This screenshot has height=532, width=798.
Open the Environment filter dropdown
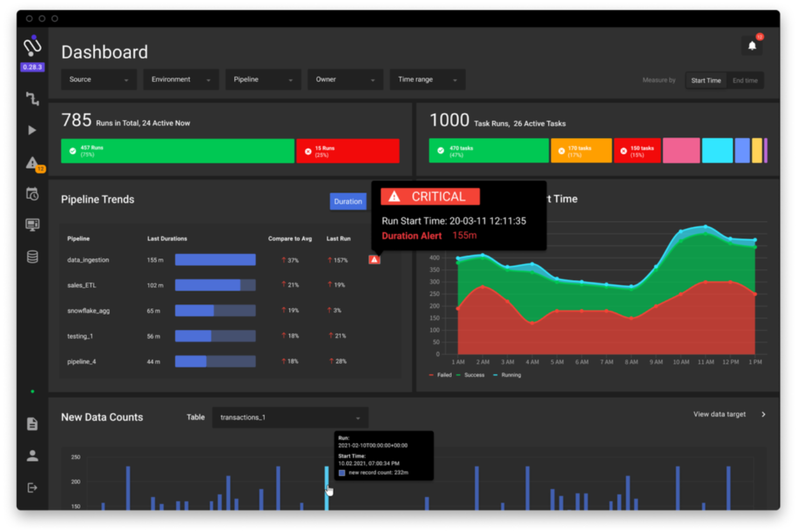click(x=181, y=80)
